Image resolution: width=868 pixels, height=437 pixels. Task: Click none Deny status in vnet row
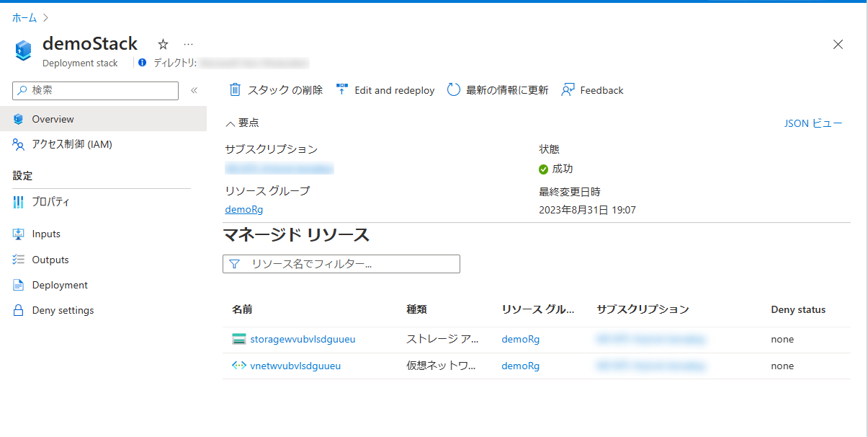click(782, 366)
